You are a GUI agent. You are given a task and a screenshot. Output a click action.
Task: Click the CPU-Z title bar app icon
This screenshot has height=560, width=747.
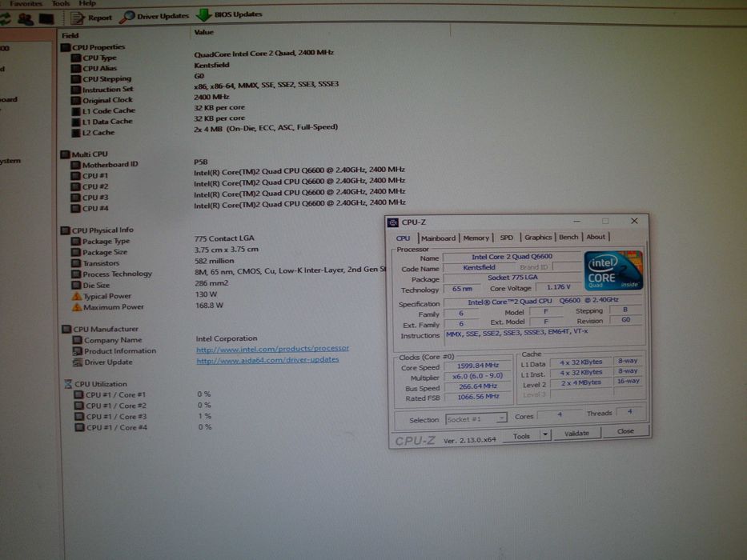[x=393, y=222]
